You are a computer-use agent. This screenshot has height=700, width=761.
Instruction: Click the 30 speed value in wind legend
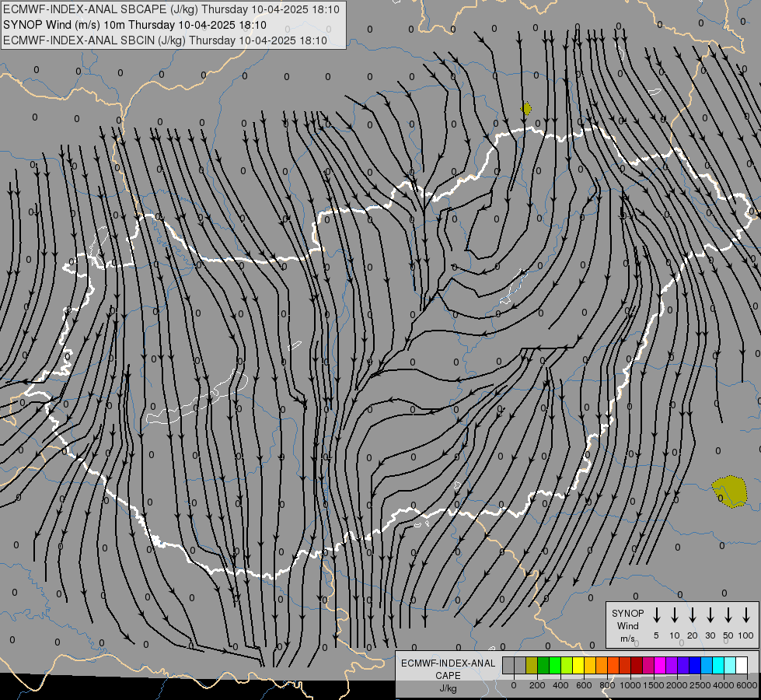(710, 635)
